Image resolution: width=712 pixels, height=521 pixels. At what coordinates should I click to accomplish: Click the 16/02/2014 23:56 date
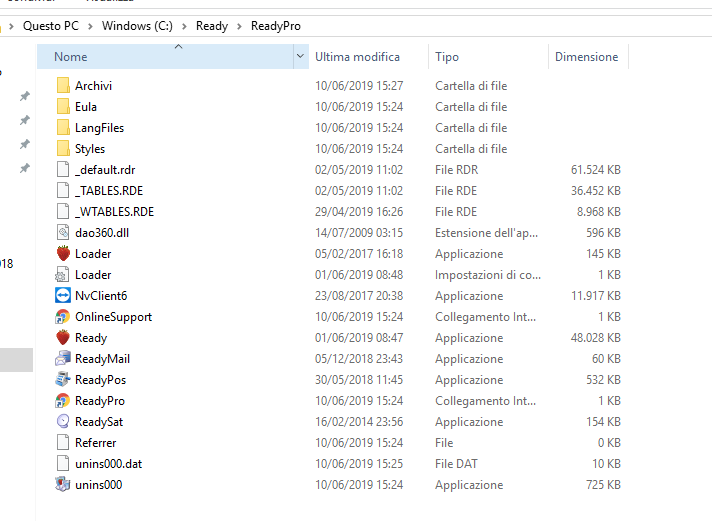(359, 422)
